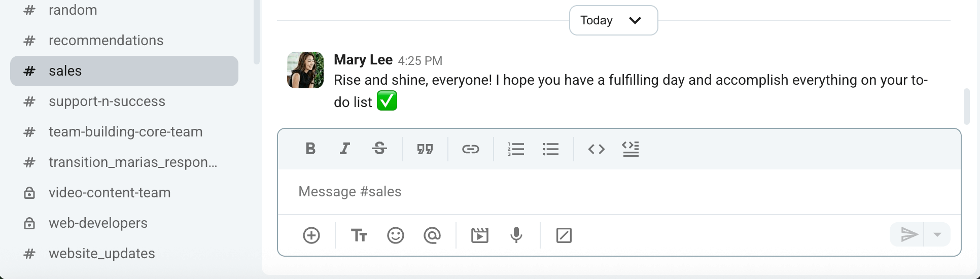The height and width of the screenshot is (279, 980).
Task: Record an audio clip with microphone
Action: [516, 235]
